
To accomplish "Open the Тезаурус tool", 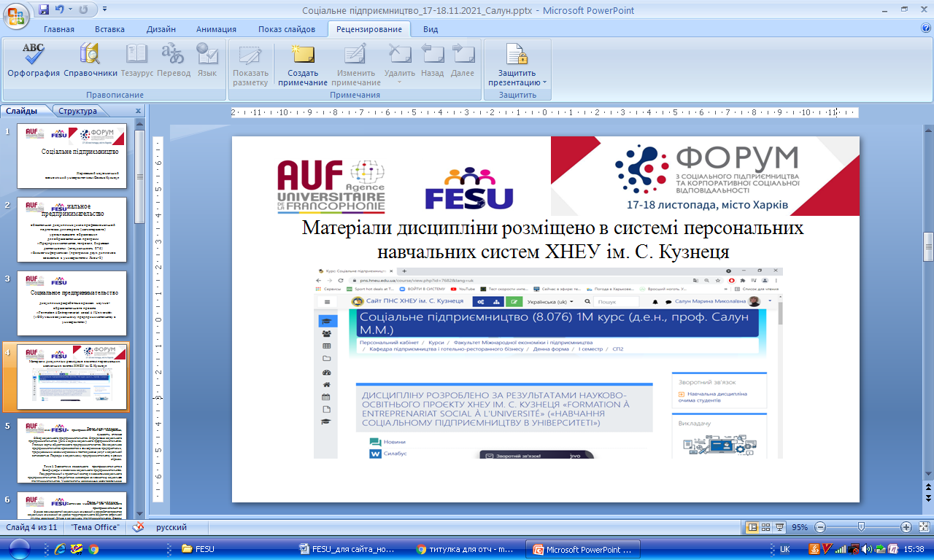I will (x=137, y=61).
